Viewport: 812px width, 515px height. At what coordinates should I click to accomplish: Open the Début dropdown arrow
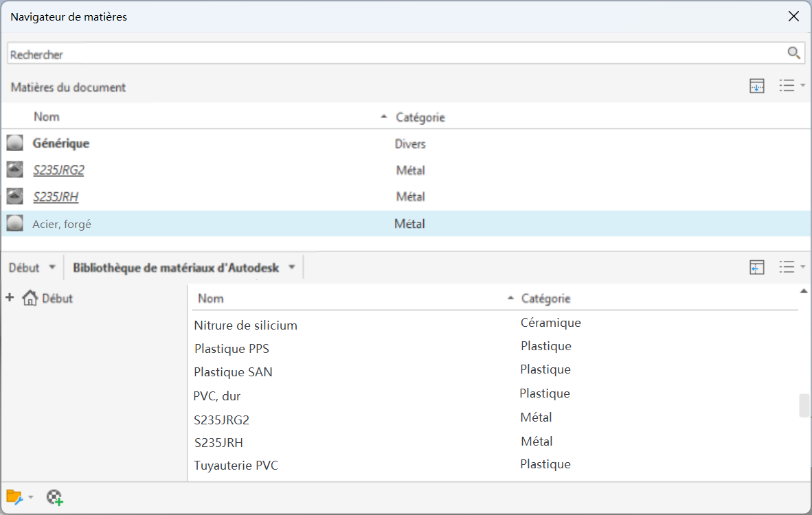[x=52, y=268]
